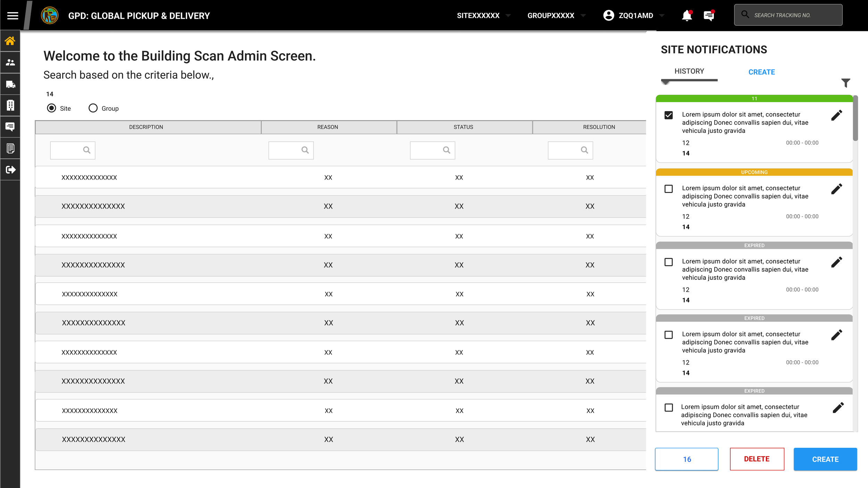Select the Group radio button
Image resolution: width=868 pixels, height=488 pixels.
(93, 108)
